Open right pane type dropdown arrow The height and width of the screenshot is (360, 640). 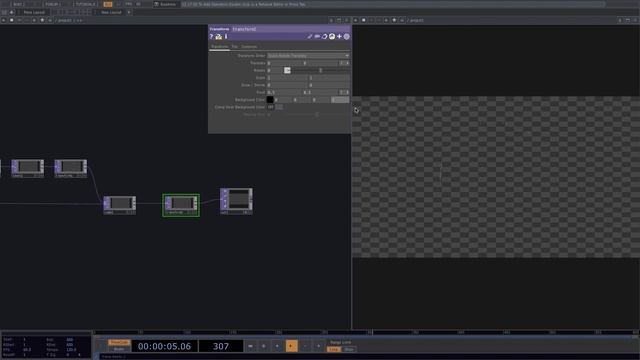pyautogui.click(x=356, y=20)
